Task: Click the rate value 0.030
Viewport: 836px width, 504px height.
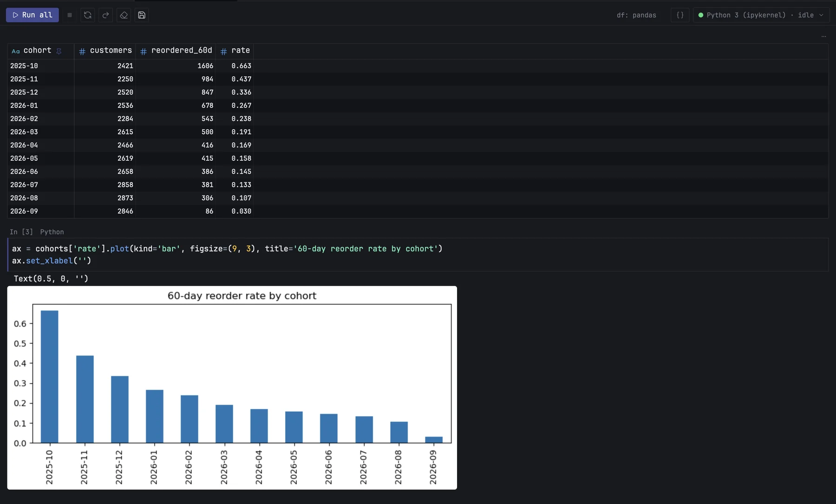Action: pyautogui.click(x=242, y=211)
